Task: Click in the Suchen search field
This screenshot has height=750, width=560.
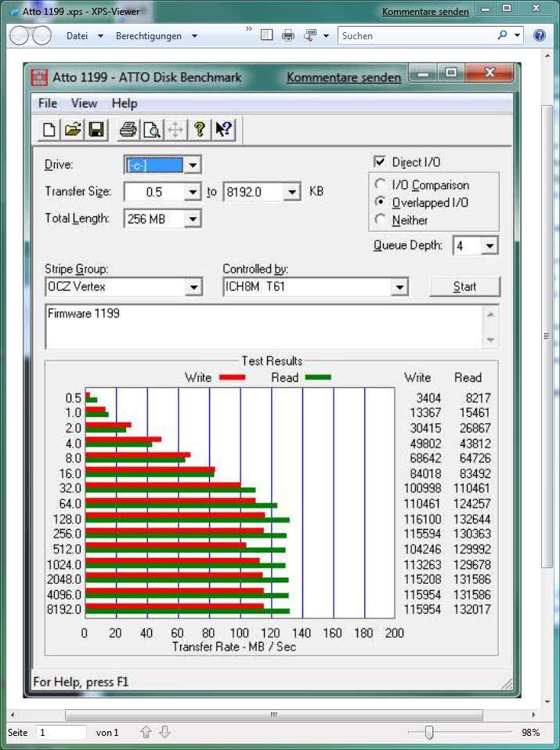Action: point(417,35)
